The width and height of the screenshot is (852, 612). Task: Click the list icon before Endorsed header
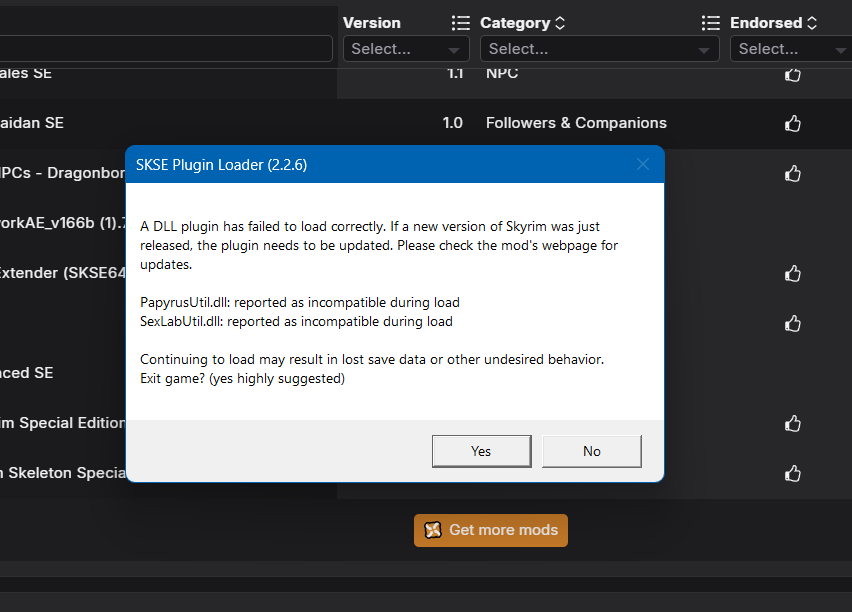(710, 23)
